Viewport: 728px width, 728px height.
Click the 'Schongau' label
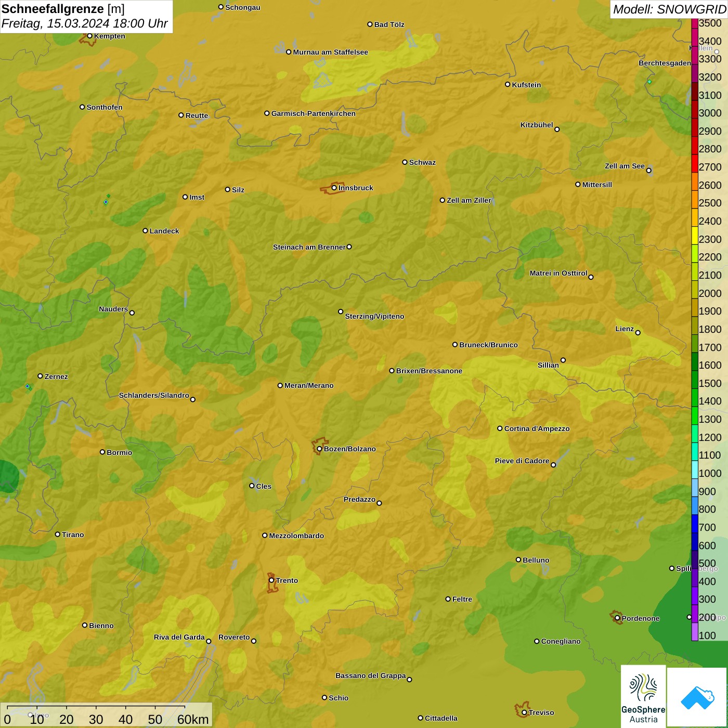(243, 7)
